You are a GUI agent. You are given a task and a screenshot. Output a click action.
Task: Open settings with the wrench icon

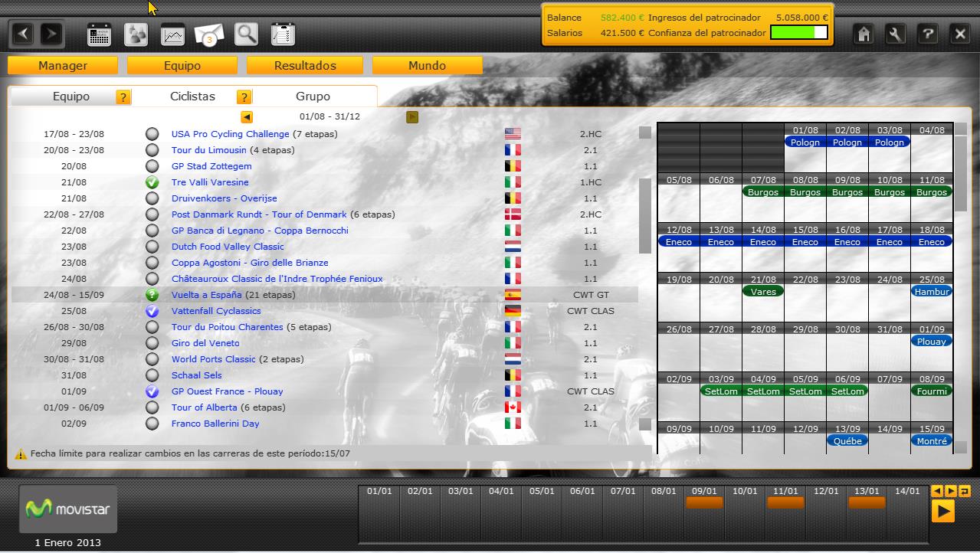click(x=896, y=34)
